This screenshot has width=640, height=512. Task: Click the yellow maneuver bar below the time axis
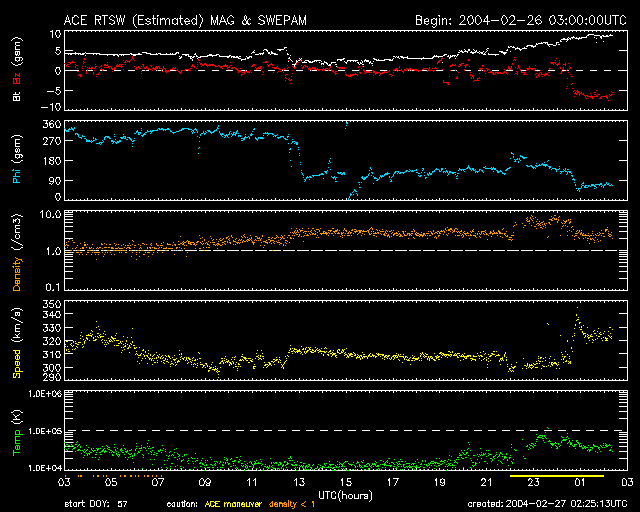[541, 477]
